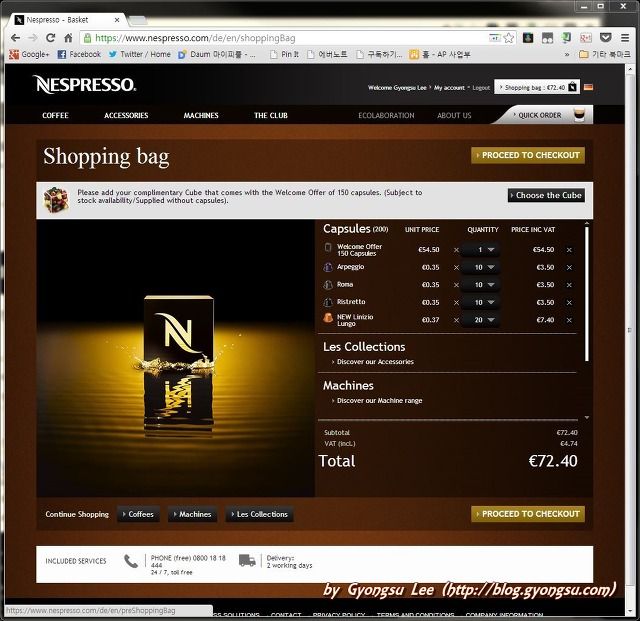
Task: Open the MACHINES menu
Action: click(201, 116)
